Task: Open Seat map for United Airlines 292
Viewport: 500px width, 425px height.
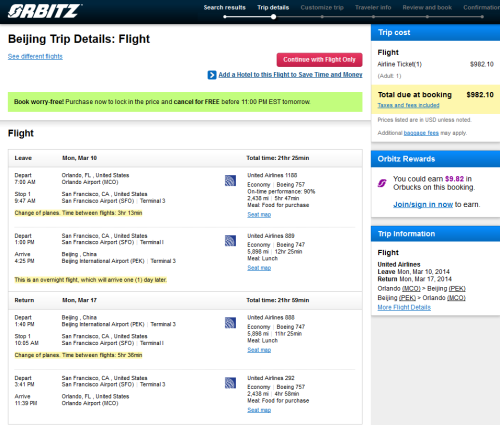Action: (259, 410)
